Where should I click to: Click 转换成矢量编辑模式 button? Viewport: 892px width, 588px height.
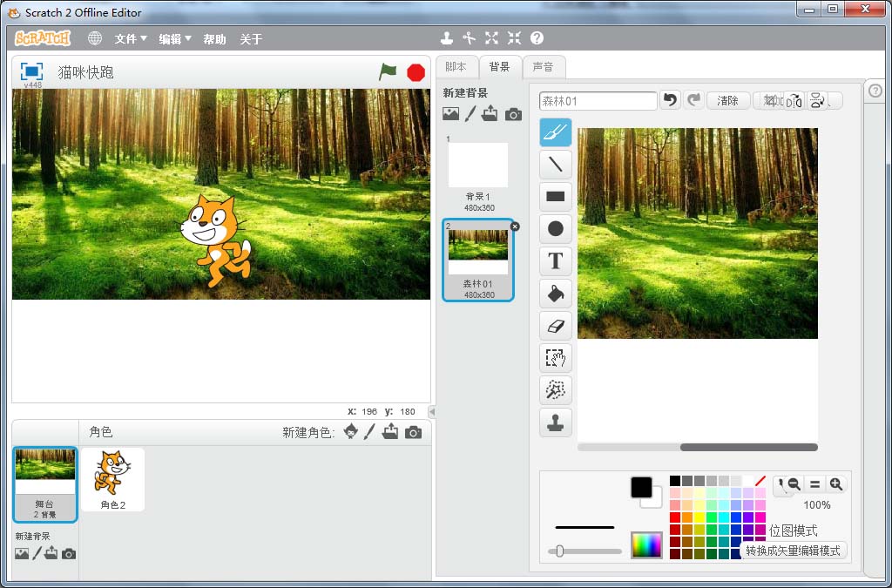click(793, 551)
